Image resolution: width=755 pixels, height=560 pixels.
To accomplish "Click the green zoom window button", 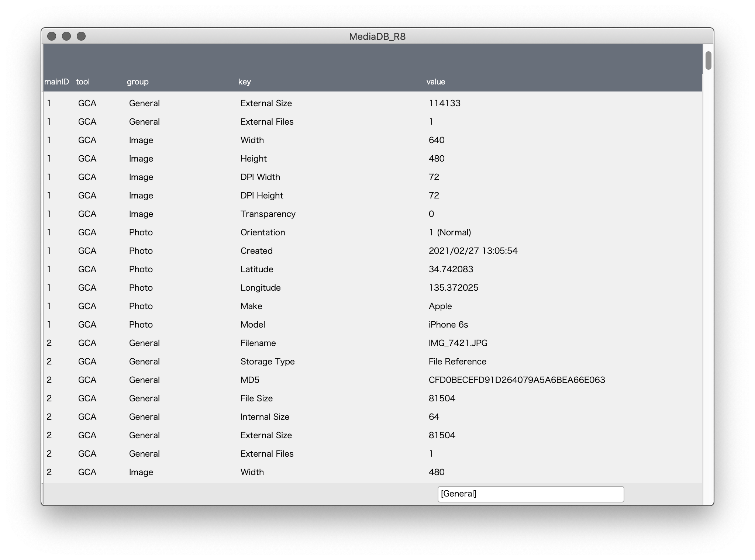I will (x=82, y=37).
